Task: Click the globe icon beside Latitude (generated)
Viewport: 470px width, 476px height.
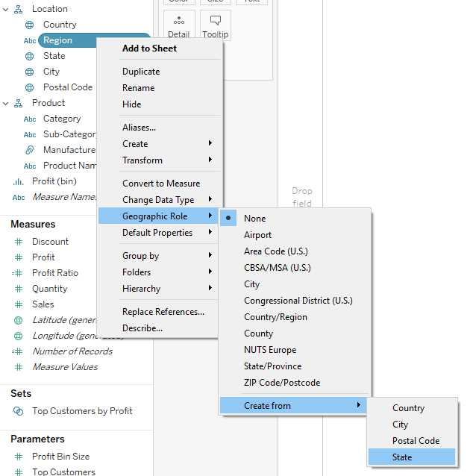Action: [18, 320]
